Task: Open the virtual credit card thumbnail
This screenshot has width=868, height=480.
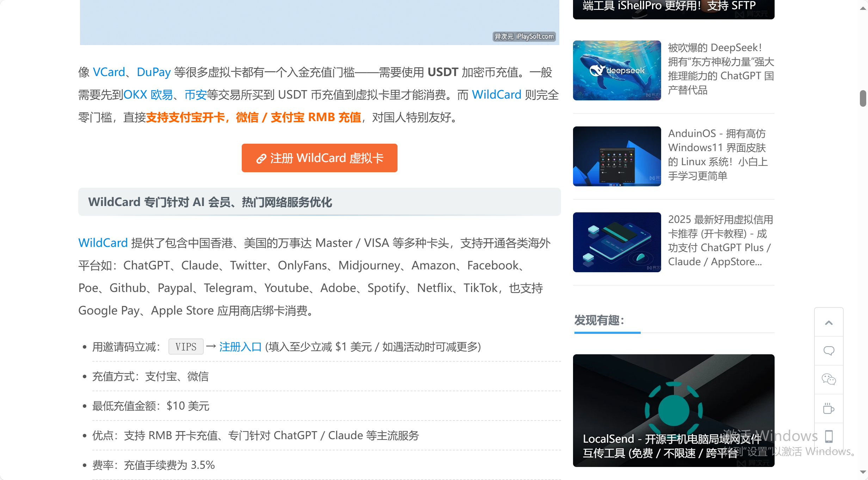Action: pos(617,242)
